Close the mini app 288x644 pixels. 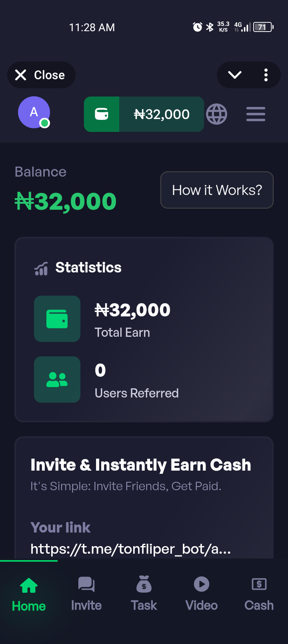41,75
